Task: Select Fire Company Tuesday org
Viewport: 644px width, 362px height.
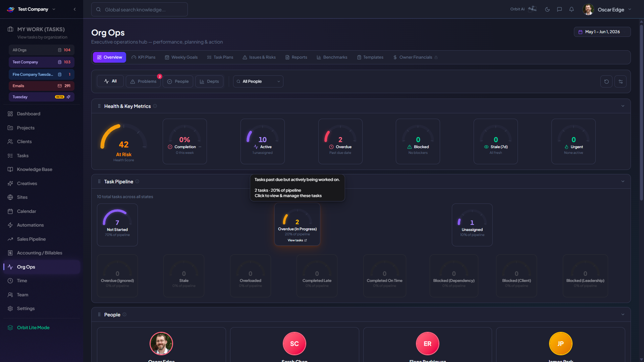Action: click(42, 74)
